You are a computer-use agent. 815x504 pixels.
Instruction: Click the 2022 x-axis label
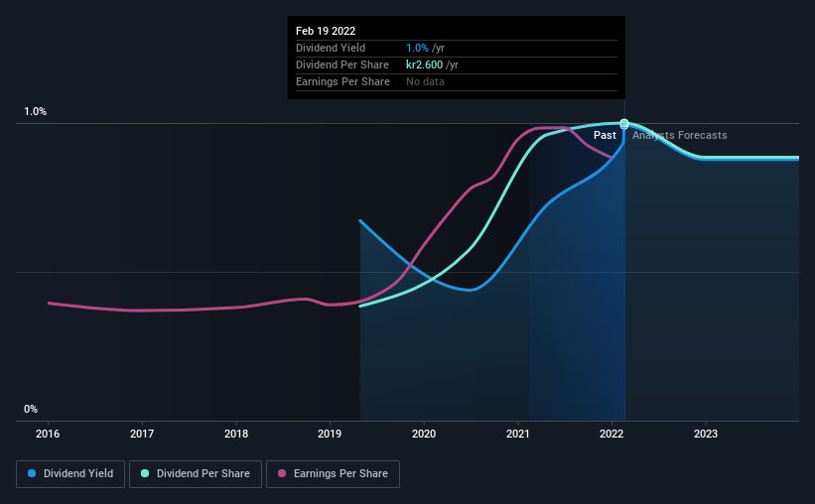[x=611, y=434]
